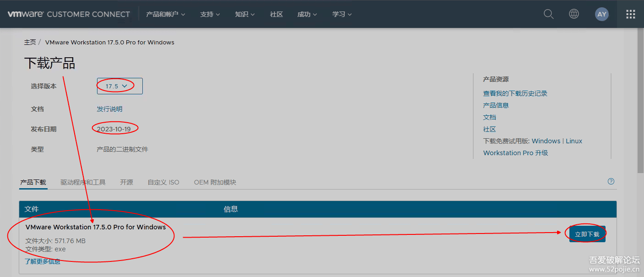Open the Linux free trial download link
The width and height of the screenshot is (644, 277).
pos(574,141)
